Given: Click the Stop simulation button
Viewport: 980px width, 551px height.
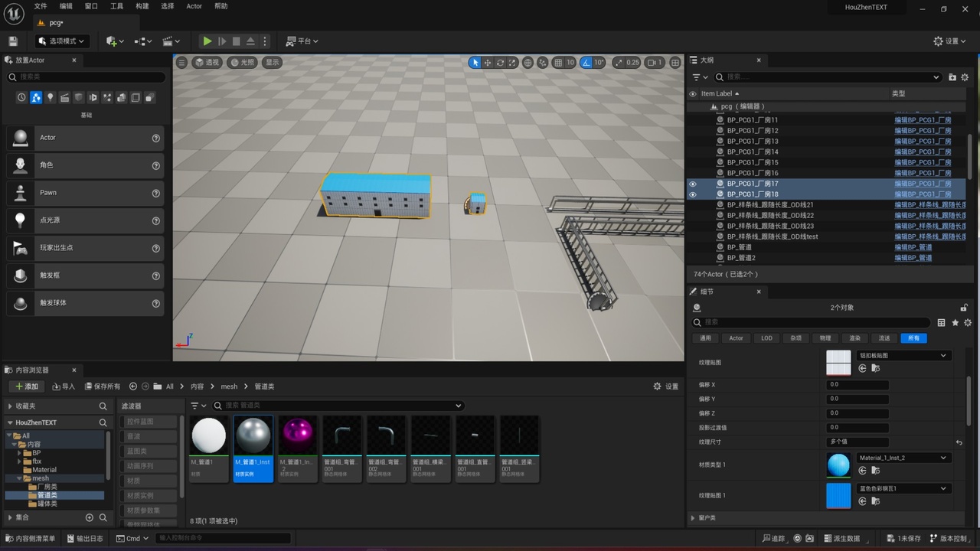Looking at the screenshot, I should click(x=236, y=41).
